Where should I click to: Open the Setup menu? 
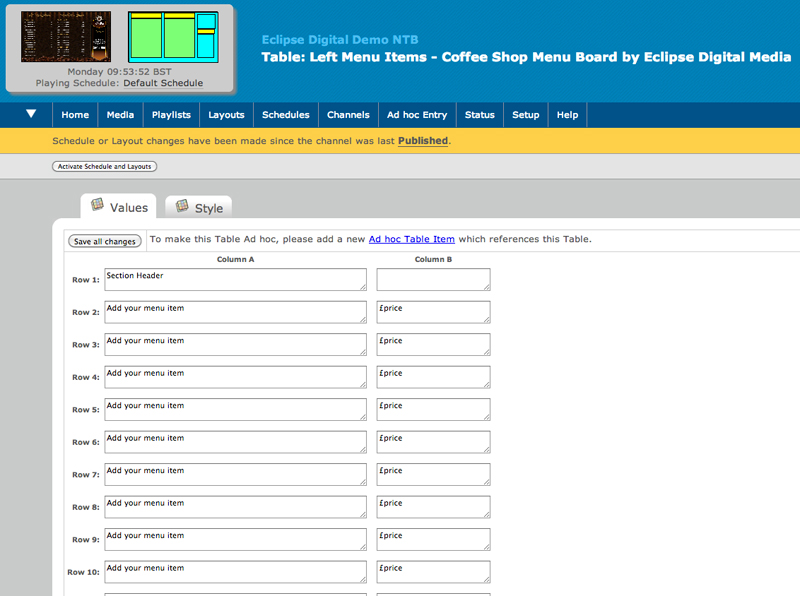[526, 115]
